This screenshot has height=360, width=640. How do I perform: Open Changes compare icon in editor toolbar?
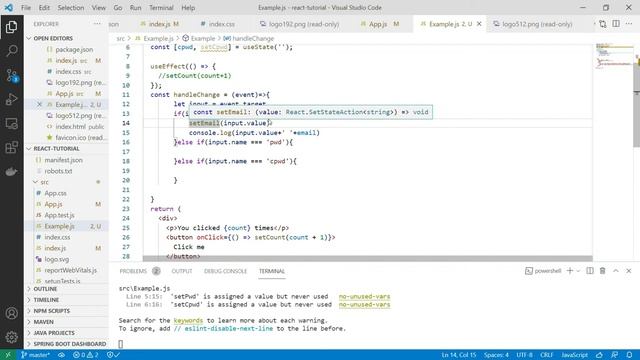(x=603, y=24)
